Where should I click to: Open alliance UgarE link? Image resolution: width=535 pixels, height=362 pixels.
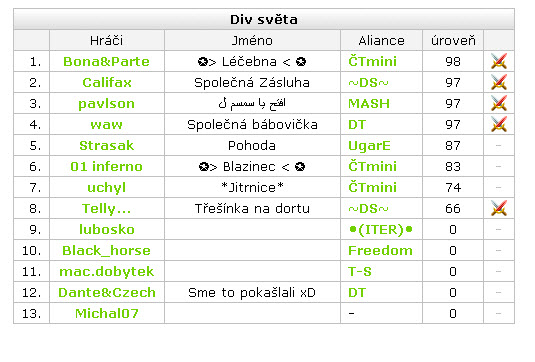coord(369,146)
